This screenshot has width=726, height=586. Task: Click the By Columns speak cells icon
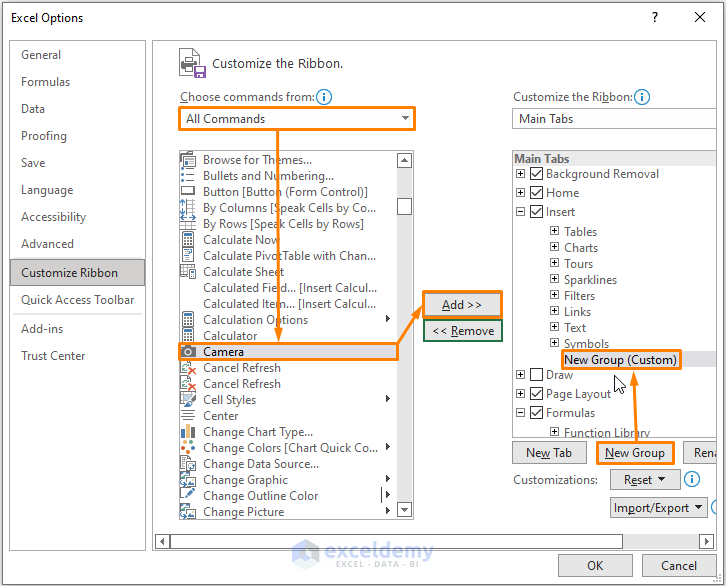point(188,208)
